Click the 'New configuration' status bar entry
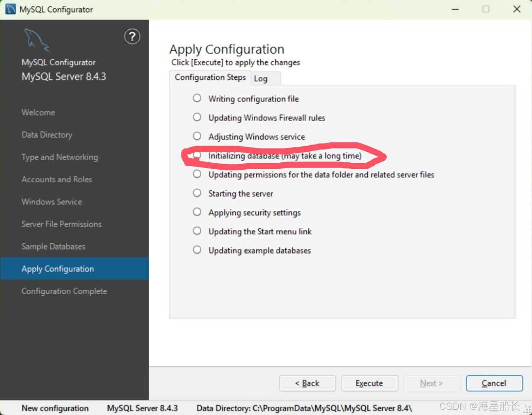Image resolution: width=532 pixels, height=415 pixels. pyautogui.click(x=55, y=408)
